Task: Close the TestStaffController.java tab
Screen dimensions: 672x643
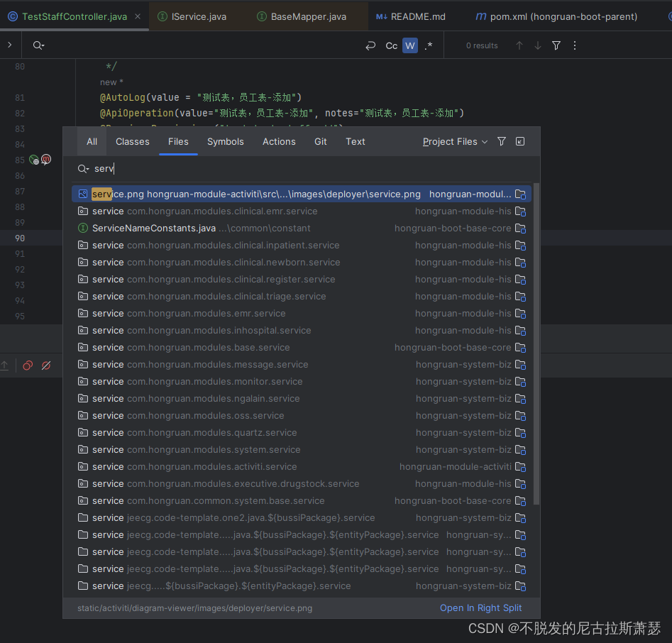Action: click(x=138, y=16)
